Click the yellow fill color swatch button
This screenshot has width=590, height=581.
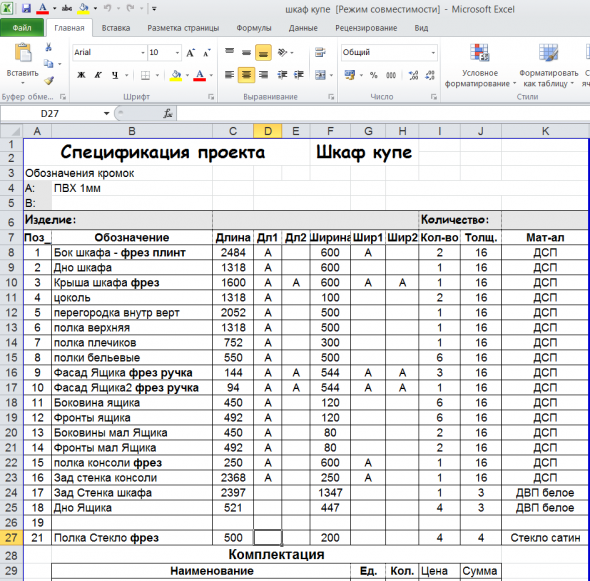(176, 75)
